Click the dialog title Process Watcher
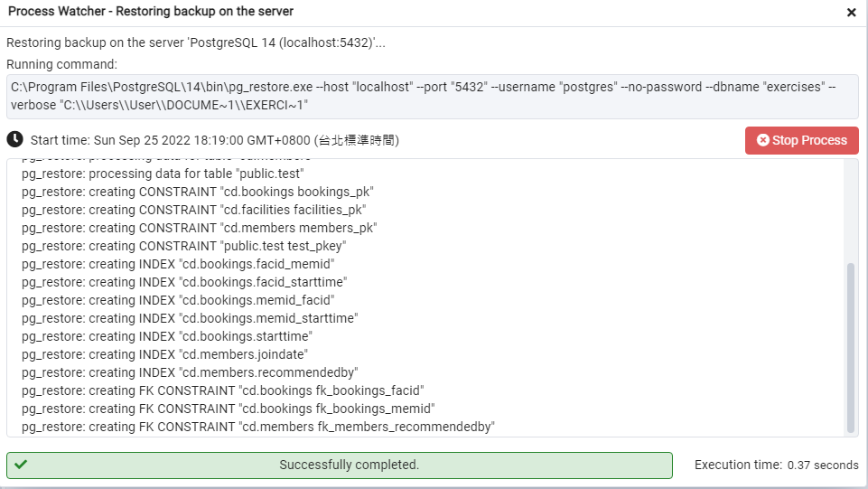The width and height of the screenshot is (868, 489). click(x=151, y=12)
